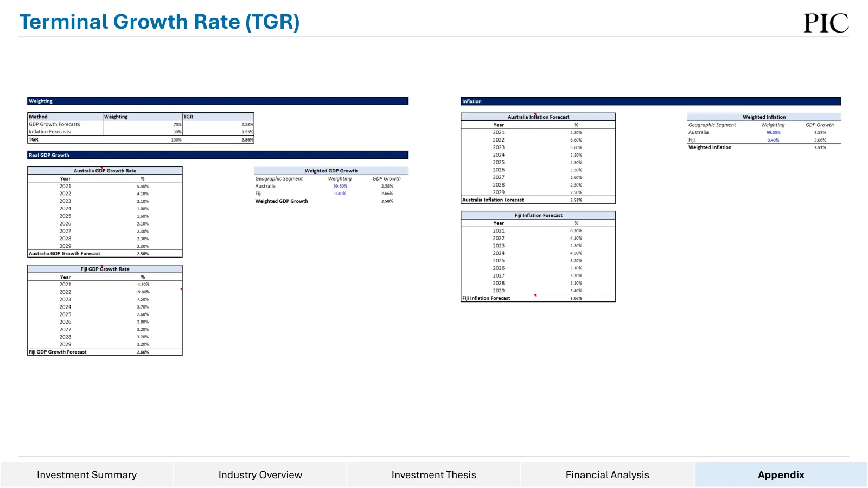Click Weighted GDP Growth total row label

click(x=282, y=201)
